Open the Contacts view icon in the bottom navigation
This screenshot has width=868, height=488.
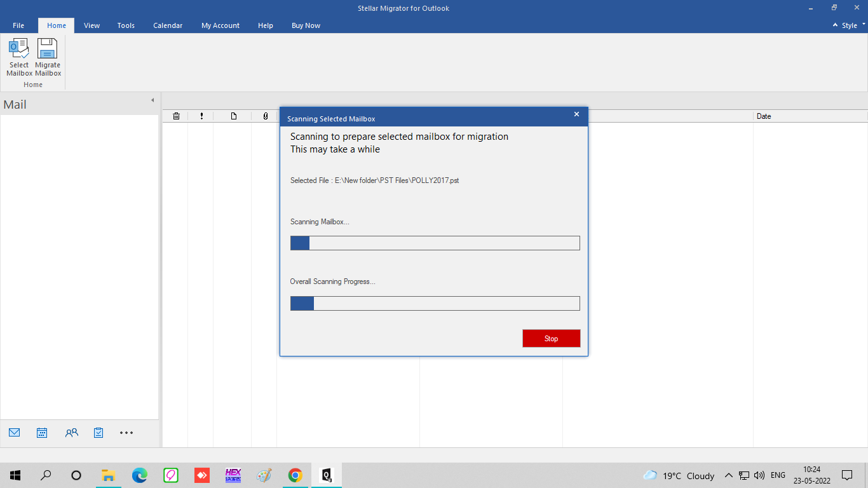(72, 433)
